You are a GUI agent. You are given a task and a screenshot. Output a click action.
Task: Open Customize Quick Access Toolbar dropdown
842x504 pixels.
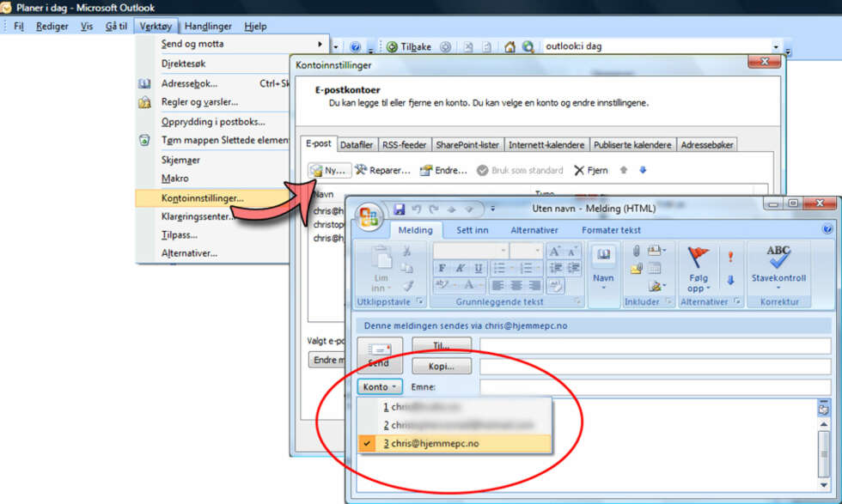[x=492, y=209]
